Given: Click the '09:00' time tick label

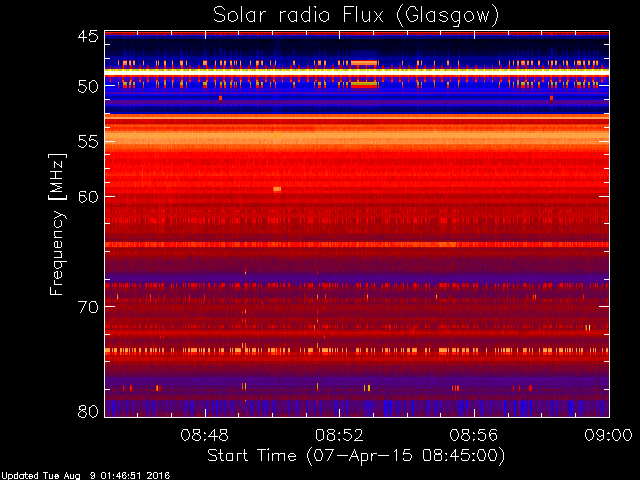Looking at the screenshot, I should (x=608, y=435).
